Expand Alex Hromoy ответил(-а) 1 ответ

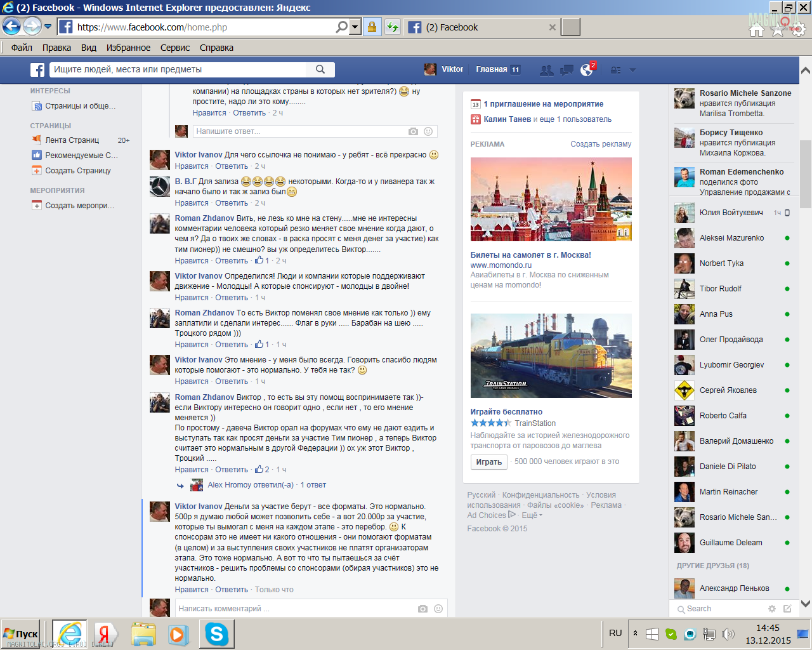(x=266, y=485)
